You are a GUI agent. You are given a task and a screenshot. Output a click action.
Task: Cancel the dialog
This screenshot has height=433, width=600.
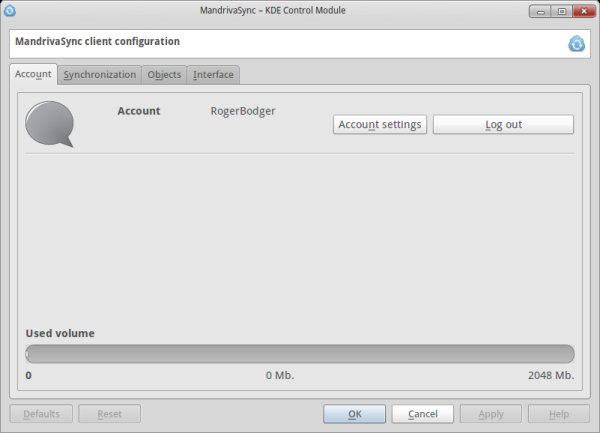(x=422, y=414)
